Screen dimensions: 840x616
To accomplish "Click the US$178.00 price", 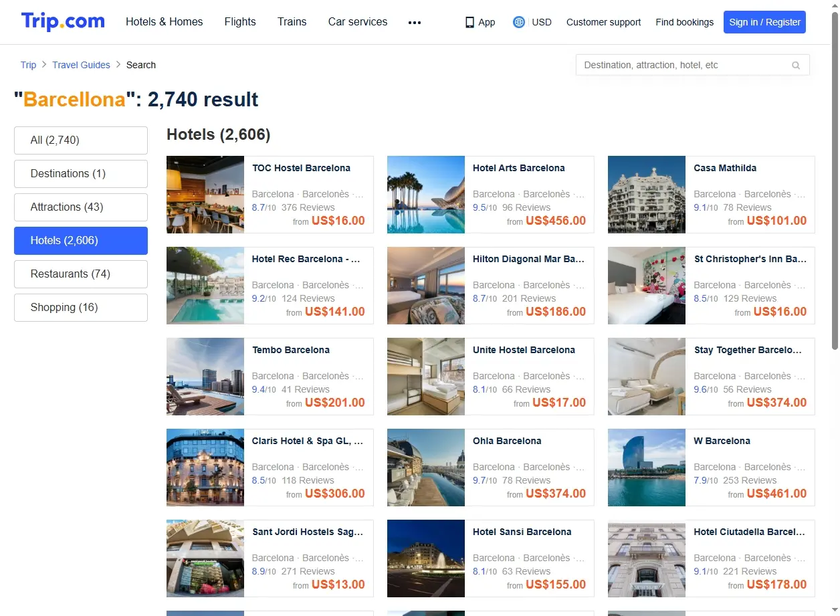I will [x=776, y=585].
